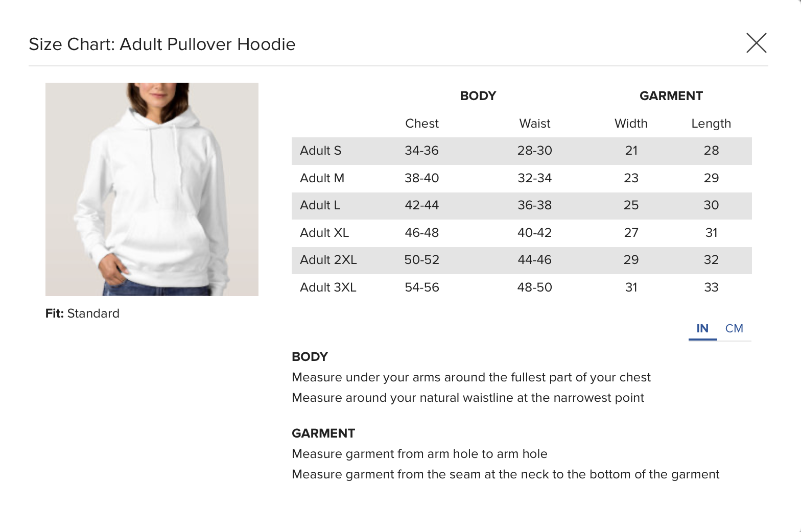The height and width of the screenshot is (532, 801).
Task: Select the Adult 2XL row label
Action: coord(328,260)
